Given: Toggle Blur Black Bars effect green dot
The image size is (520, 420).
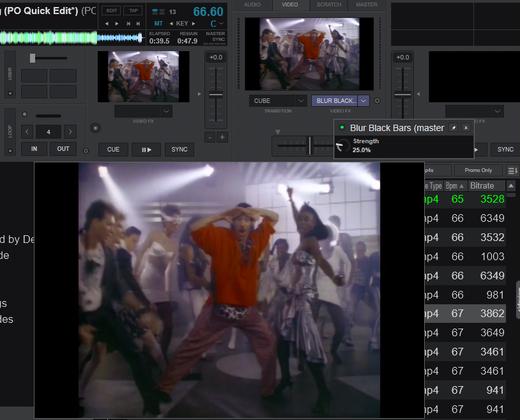Looking at the screenshot, I should [342, 127].
